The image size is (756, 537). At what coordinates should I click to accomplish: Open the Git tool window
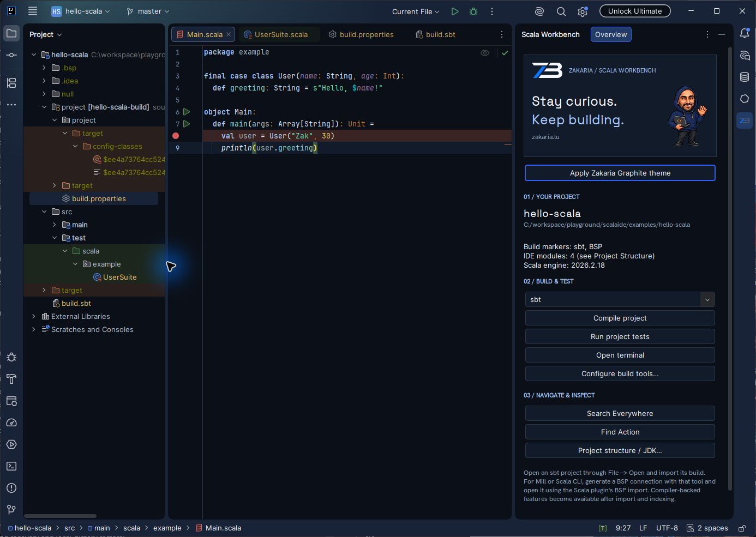[11, 510]
